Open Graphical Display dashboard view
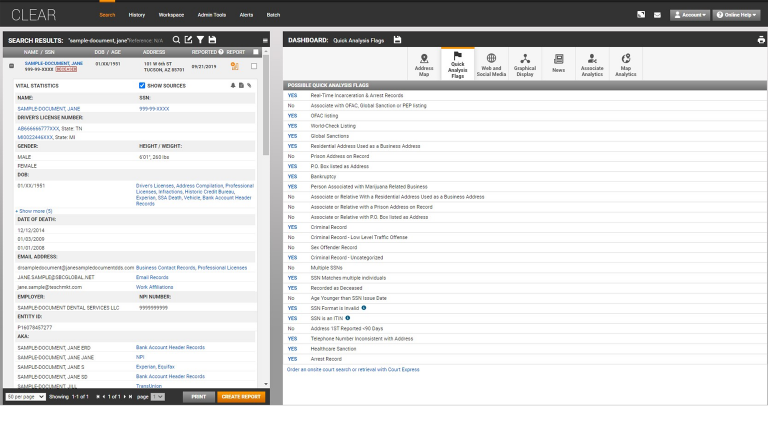 (524, 65)
